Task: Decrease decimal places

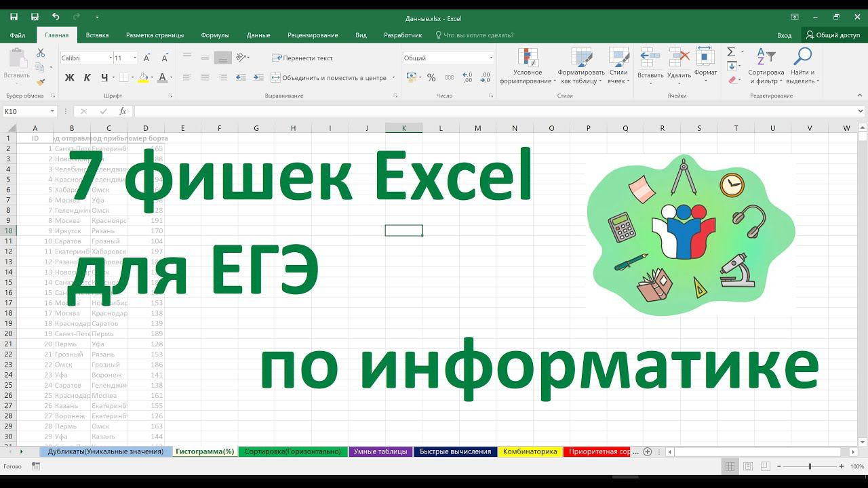Action: [485, 78]
